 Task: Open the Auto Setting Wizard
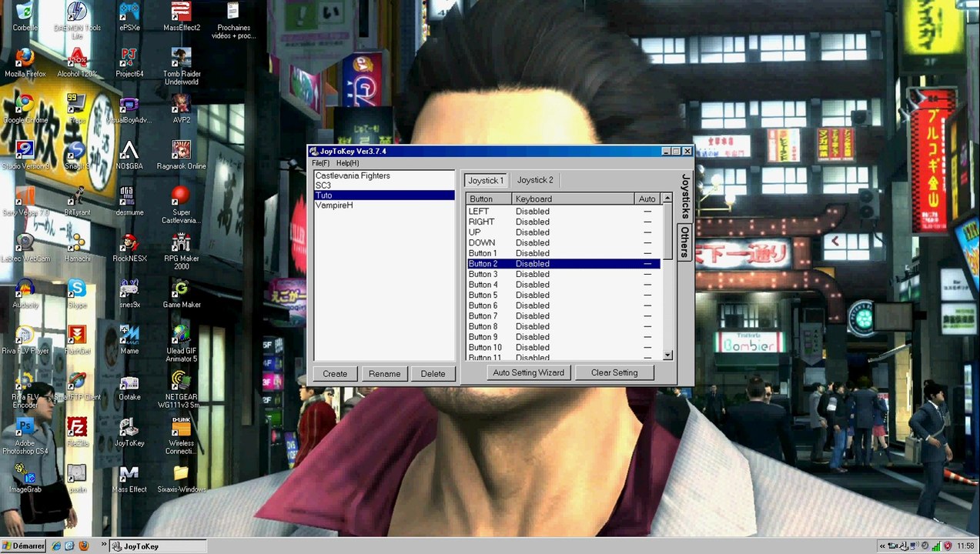pos(529,372)
